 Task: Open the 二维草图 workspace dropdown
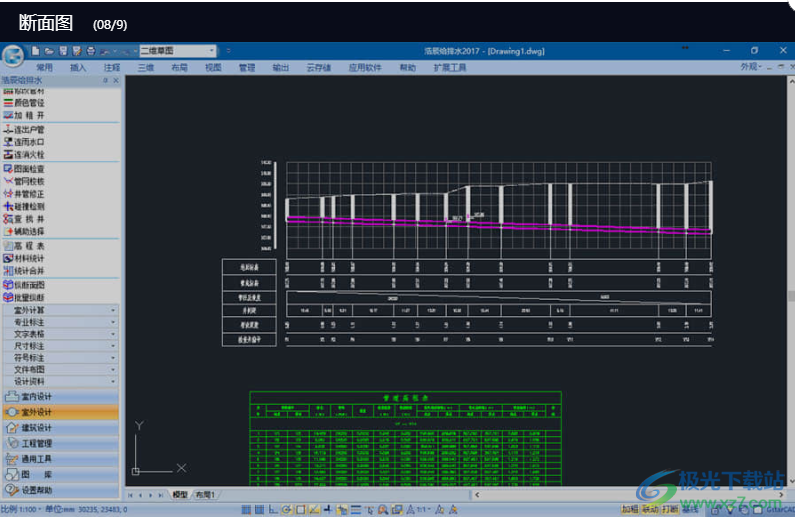[x=177, y=51]
